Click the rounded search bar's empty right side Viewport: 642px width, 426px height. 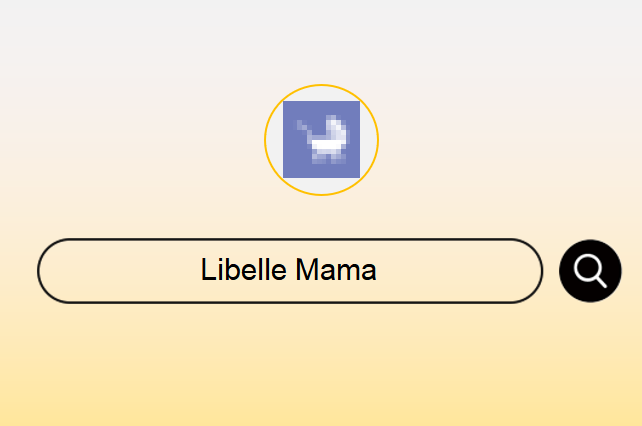pyautogui.click(x=459, y=271)
